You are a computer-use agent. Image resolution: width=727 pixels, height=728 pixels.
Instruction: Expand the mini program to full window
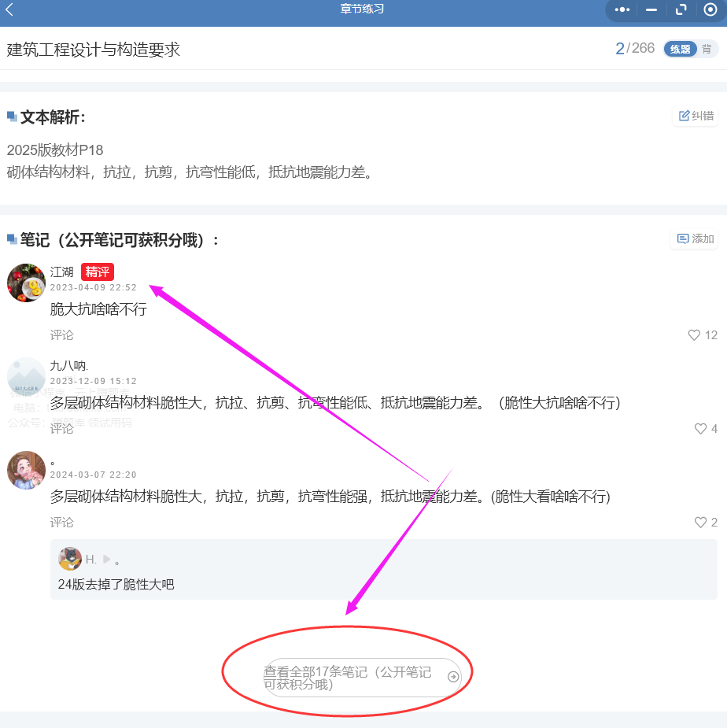point(681,9)
